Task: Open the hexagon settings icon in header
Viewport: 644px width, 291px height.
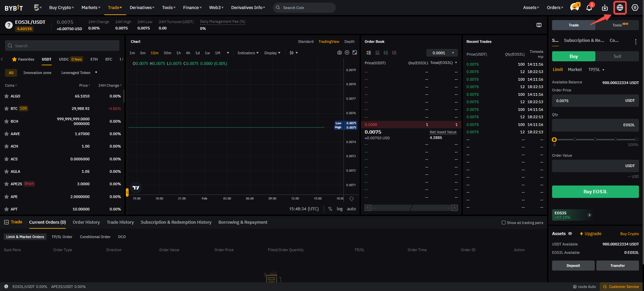Action: pyautogui.click(x=635, y=7)
